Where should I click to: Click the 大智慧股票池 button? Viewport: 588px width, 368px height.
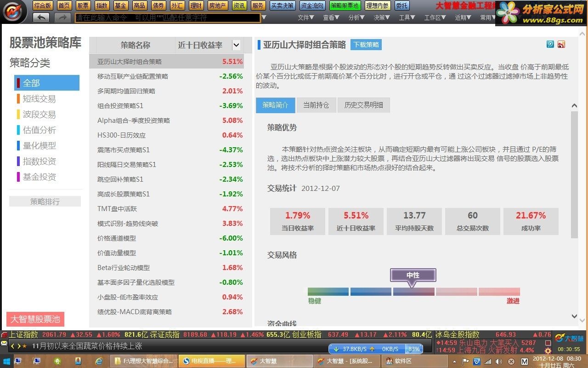click(x=35, y=319)
